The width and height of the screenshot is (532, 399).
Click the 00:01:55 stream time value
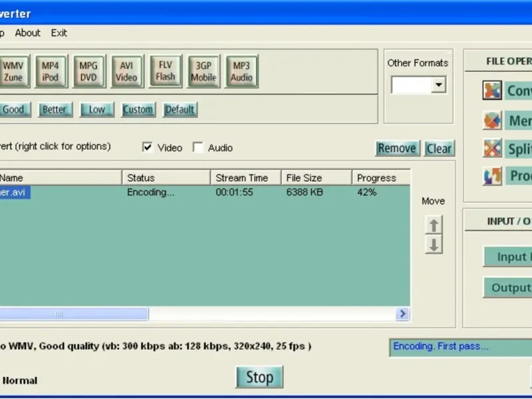[x=234, y=192]
